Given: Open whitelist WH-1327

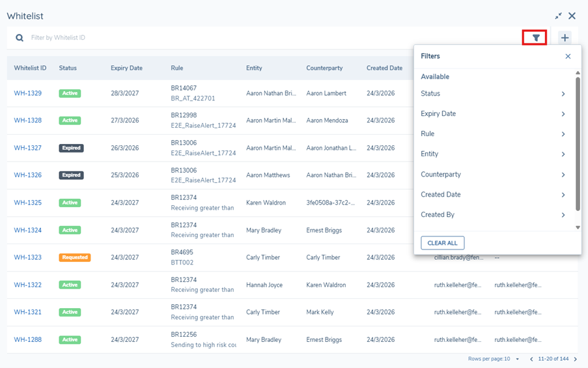Looking at the screenshot, I should [x=28, y=148].
